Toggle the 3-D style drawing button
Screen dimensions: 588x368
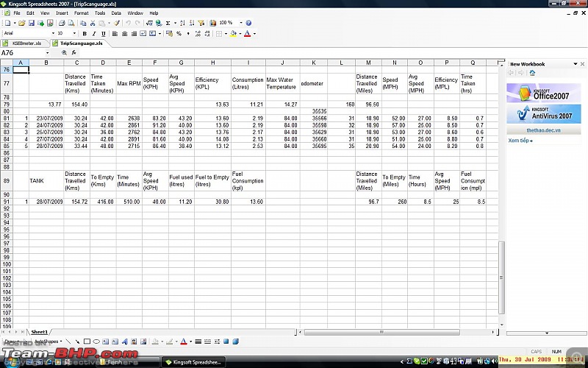click(235, 342)
